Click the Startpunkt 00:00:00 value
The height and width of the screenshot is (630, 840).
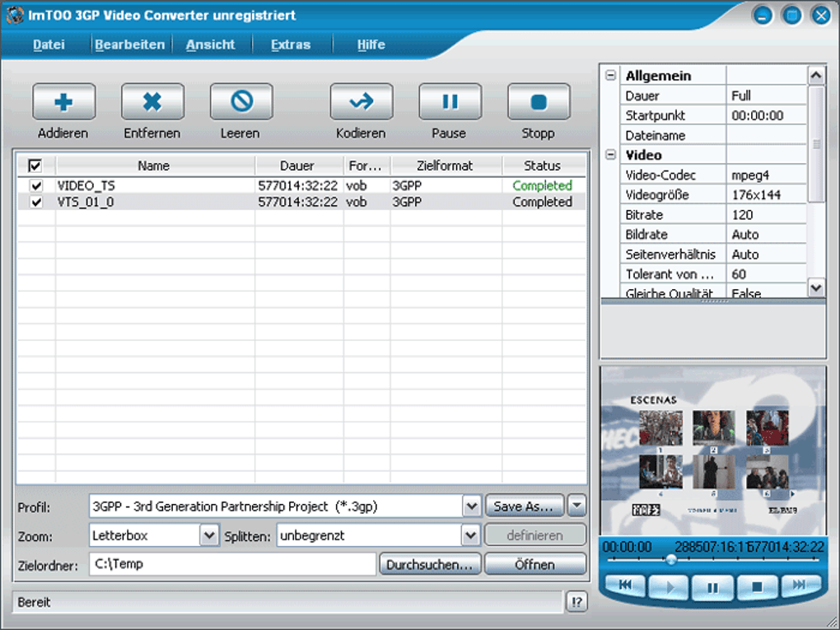pyautogui.click(x=766, y=116)
